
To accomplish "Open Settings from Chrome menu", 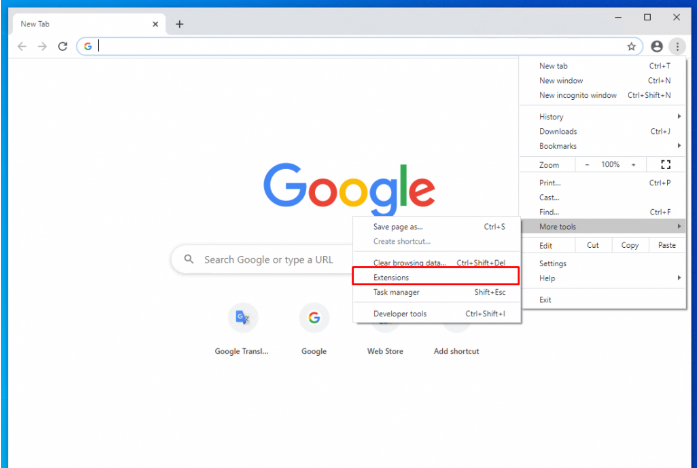I will (x=603, y=264).
